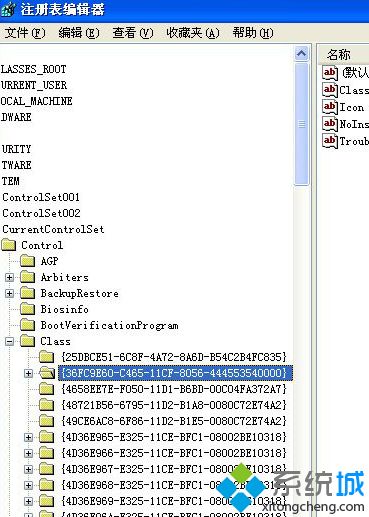This screenshot has height=517, width=369.
Task: Open the 帮助(H) menu
Action: tap(253, 33)
